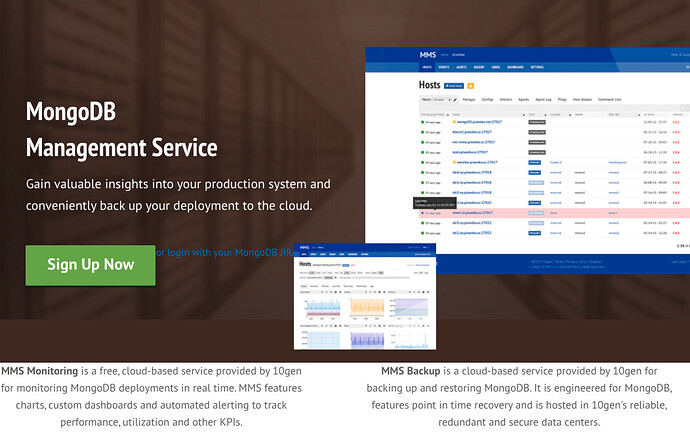Click the green Sign Up Now button
Image resolution: width=690 pixels, height=444 pixels.
tap(90, 265)
